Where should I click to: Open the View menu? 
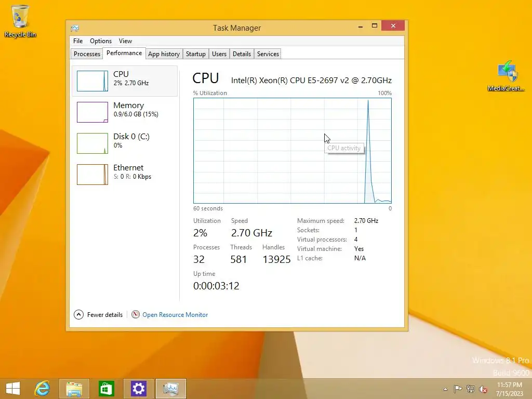(x=125, y=41)
